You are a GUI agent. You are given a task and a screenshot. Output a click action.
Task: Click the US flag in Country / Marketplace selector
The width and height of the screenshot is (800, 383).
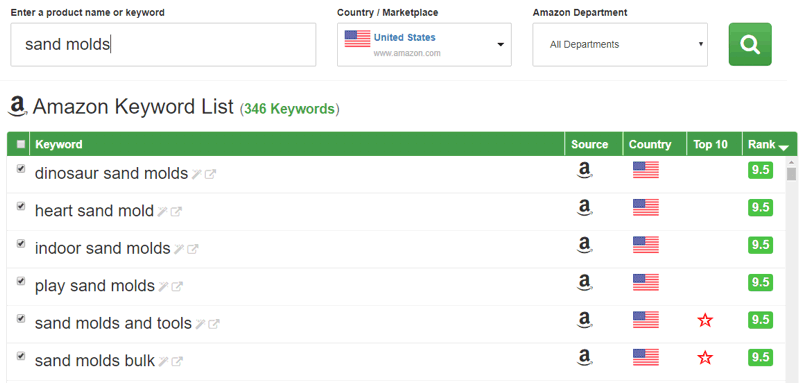click(x=357, y=39)
